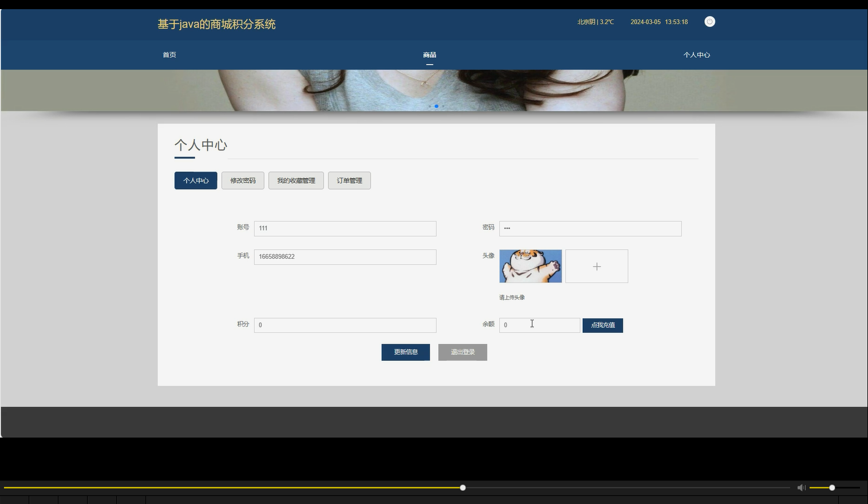Mute the video player speaker icon
This screenshot has width=868, height=504.
tap(801, 487)
